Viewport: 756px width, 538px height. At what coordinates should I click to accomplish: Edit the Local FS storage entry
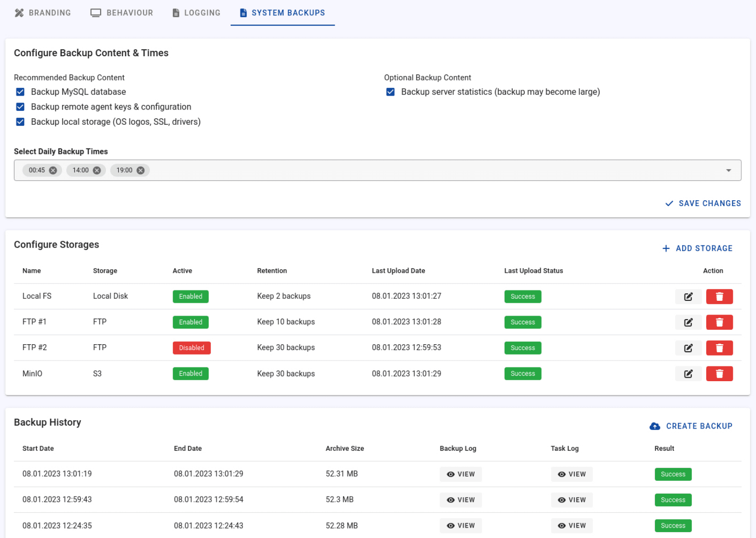click(688, 296)
